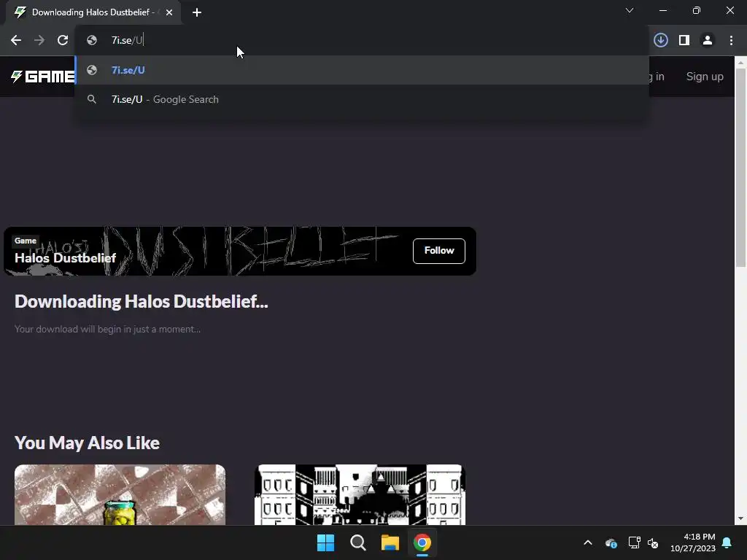
Task: Minimize the Chrome window
Action: point(663,10)
